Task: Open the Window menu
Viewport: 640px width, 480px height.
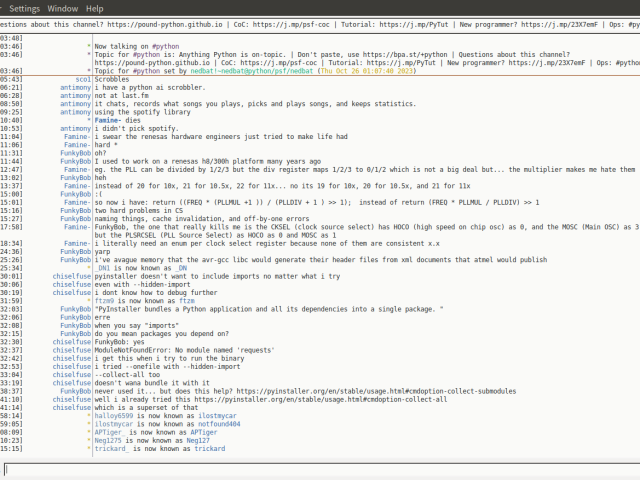Action: point(62,9)
